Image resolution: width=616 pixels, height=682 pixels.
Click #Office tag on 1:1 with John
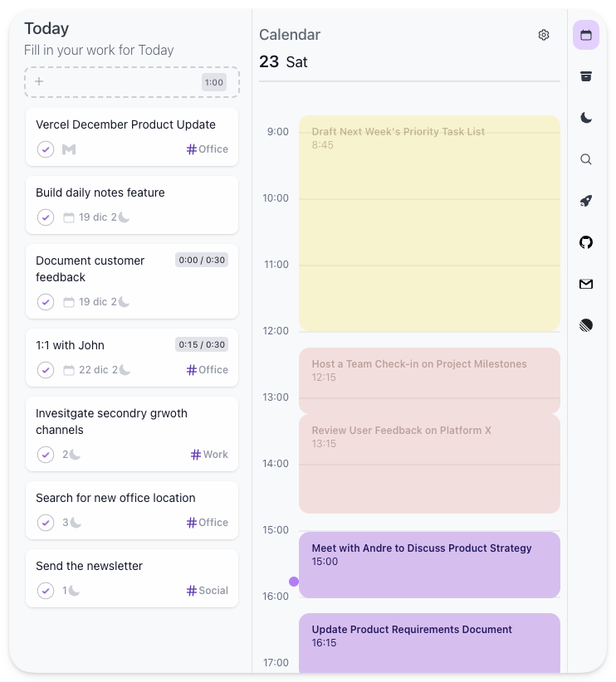(x=208, y=370)
